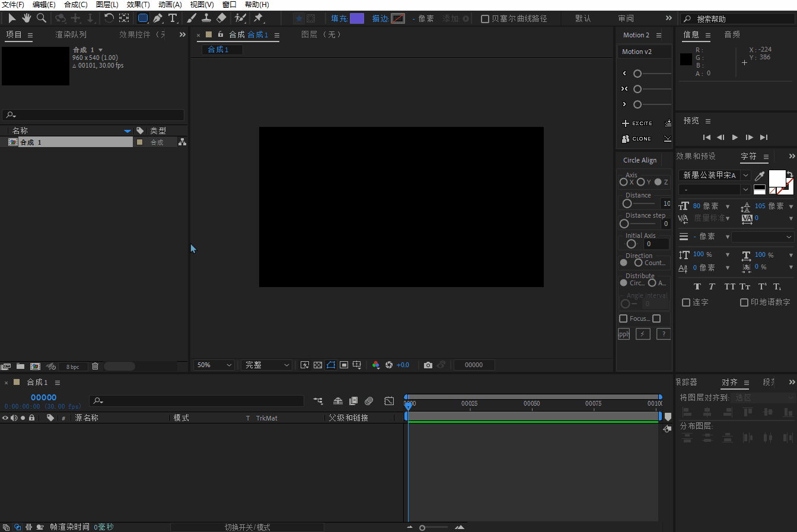Screen dimensions: 797x532
Task: Toggle mask and shape path visibility
Action: point(331,365)
